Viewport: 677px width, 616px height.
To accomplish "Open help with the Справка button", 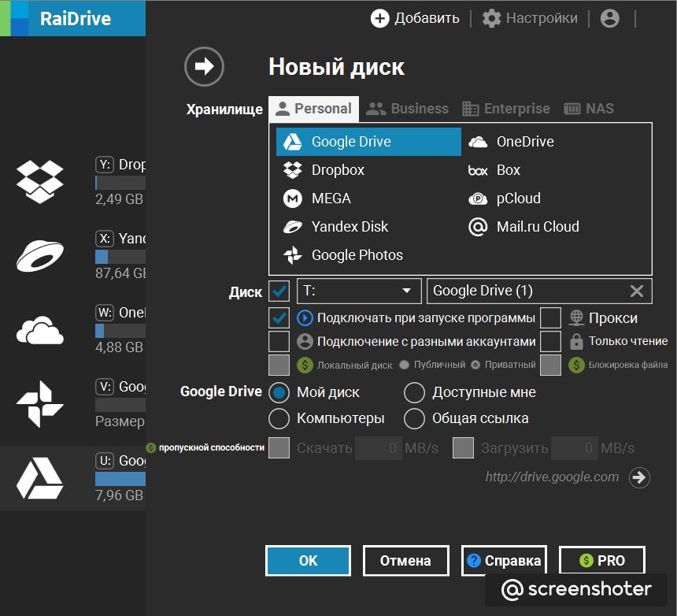I will point(504,561).
